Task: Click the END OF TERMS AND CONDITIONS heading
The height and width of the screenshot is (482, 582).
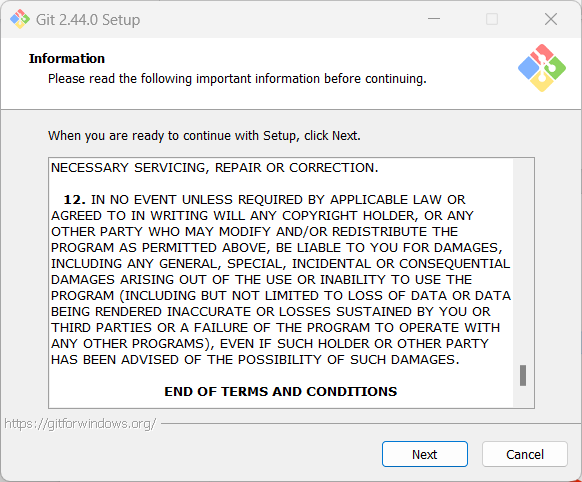Action: pyautogui.click(x=281, y=391)
